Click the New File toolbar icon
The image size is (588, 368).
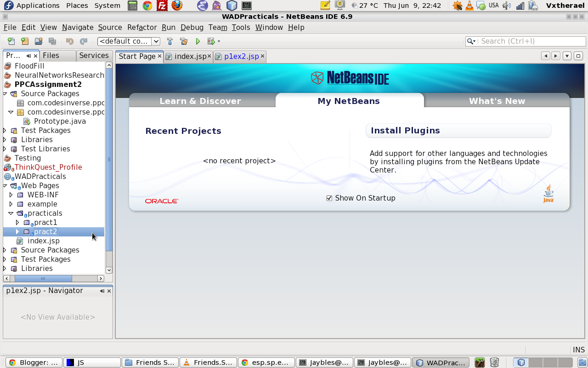pos(11,41)
